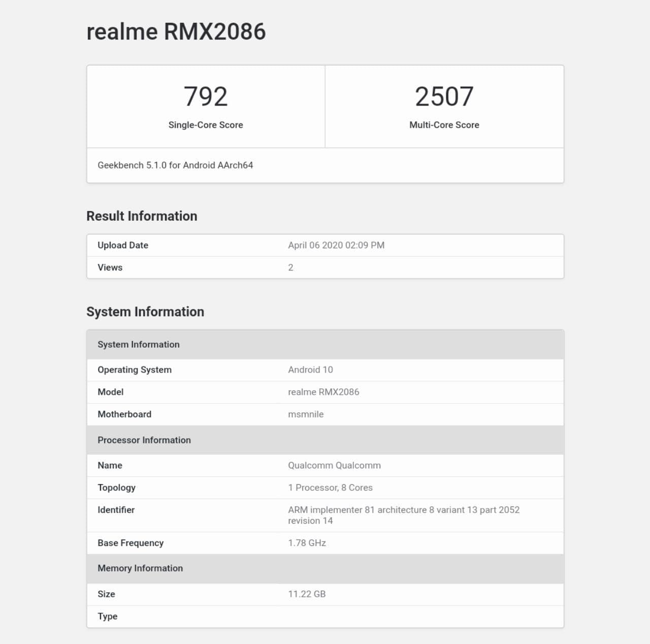Click the realme RMX2086 page title
This screenshot has height=644, width=650.
pyautogui.click(x=176, y=31)
